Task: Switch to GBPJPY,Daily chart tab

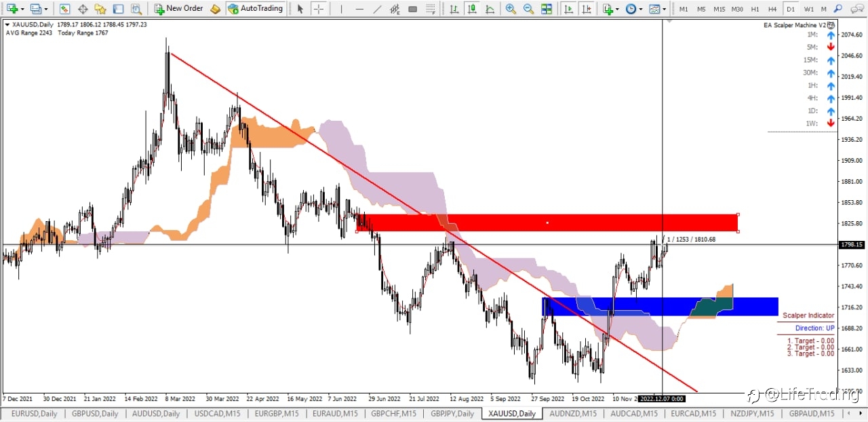Action: [452, 413]
